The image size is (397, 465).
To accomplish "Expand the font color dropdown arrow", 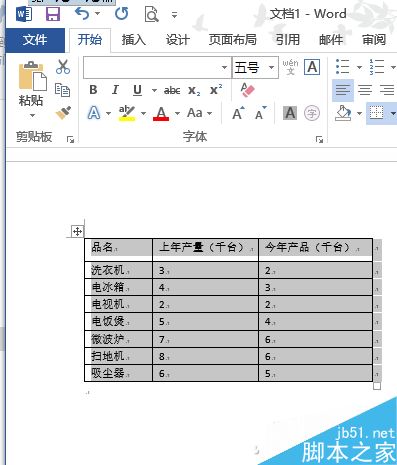I will 177,113.
